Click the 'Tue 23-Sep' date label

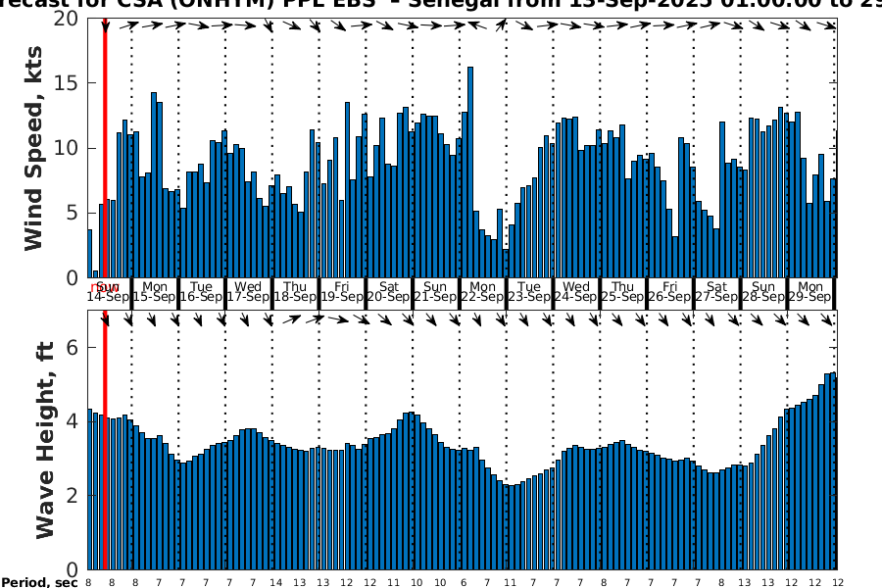click(x=529, y=291)
